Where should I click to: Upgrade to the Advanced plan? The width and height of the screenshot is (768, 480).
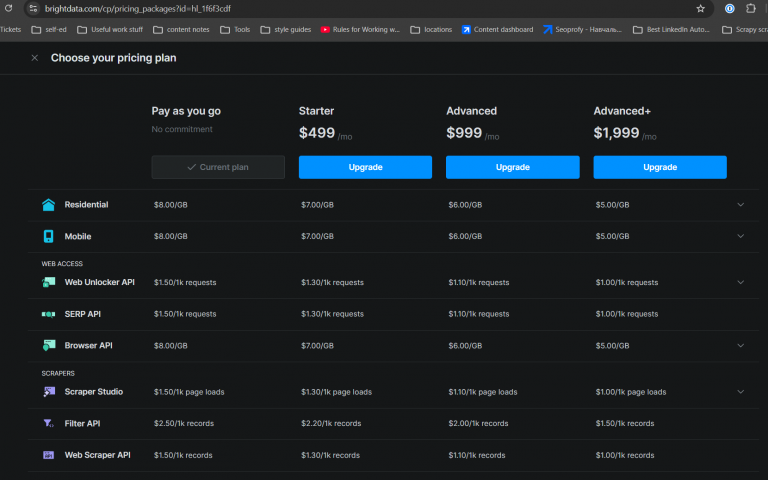(512, 167)
